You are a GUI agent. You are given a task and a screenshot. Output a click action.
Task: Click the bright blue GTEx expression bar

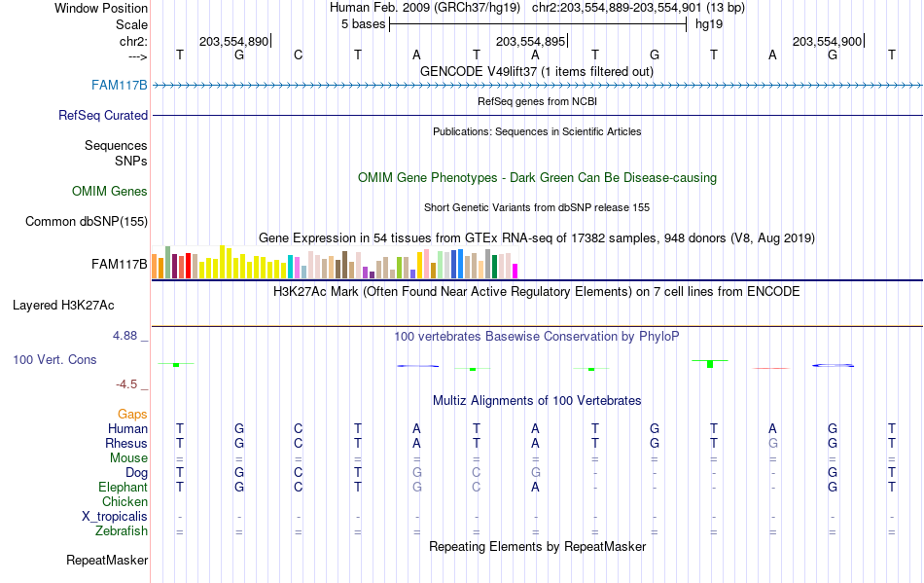460,264
